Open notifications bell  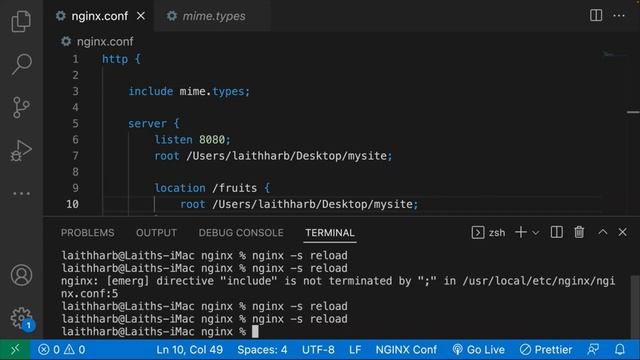coord(620,349)
